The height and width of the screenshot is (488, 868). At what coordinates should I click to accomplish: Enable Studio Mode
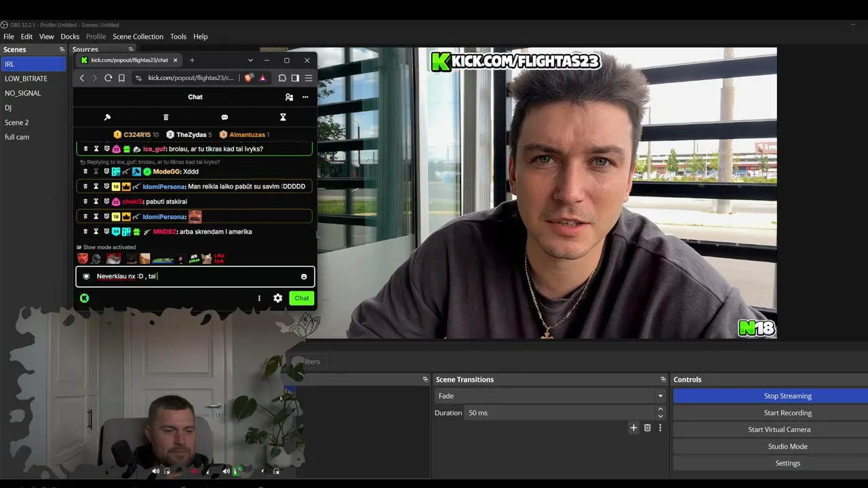click(771, 447)
